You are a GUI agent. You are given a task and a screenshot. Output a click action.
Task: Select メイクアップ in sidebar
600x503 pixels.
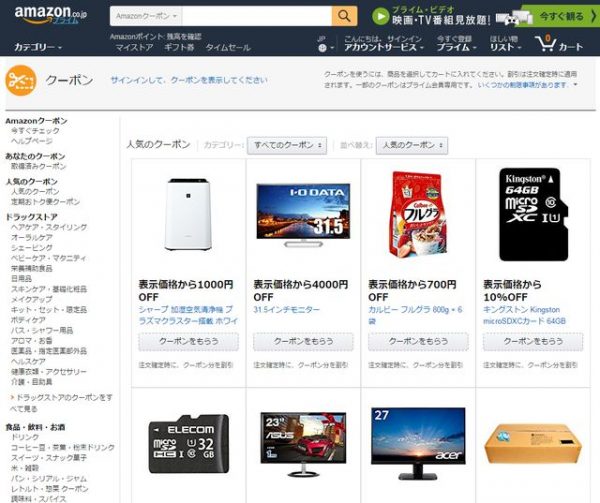[x=32, y=300]
